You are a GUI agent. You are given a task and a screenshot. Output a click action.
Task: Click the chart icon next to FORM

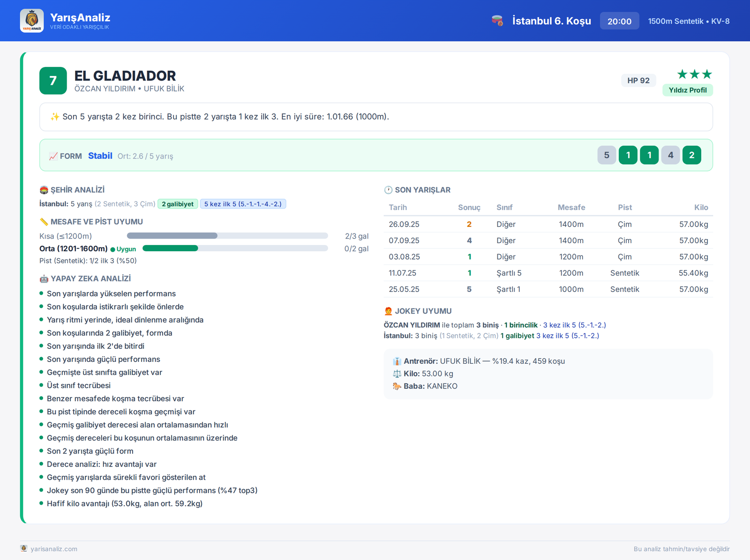point(53,156)
